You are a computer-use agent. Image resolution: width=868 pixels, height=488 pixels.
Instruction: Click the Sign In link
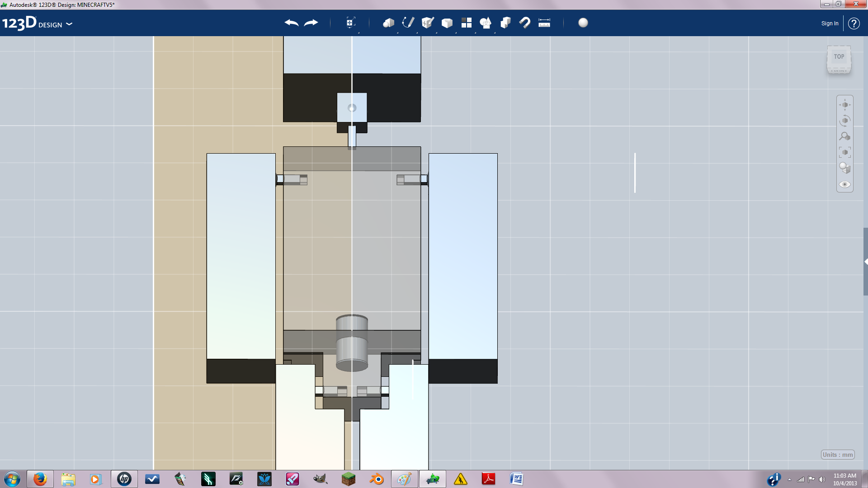click(x=830, y=23)
